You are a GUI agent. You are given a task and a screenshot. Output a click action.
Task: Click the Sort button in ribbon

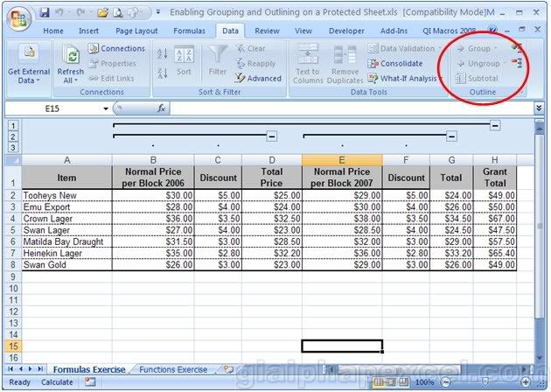184,61
